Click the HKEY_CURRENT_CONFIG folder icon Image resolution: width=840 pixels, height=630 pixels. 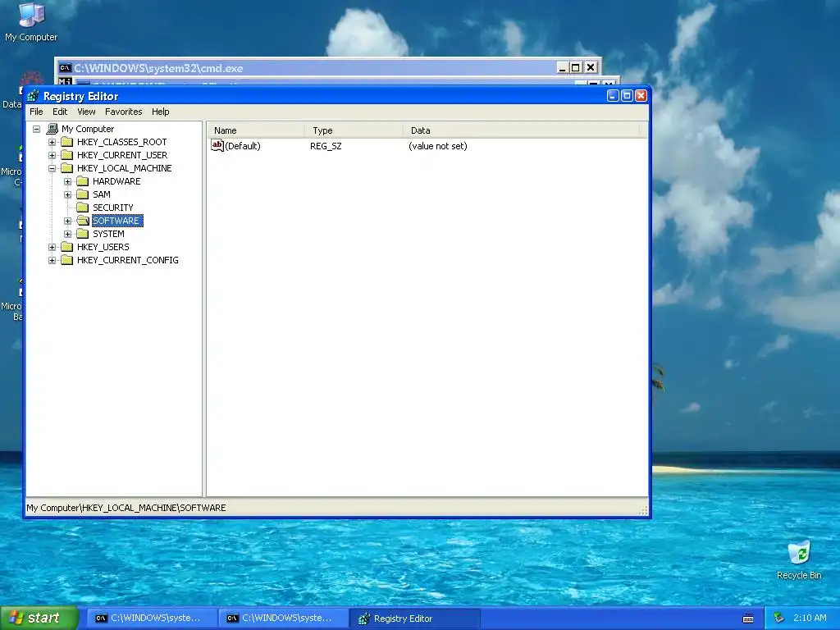66,260
